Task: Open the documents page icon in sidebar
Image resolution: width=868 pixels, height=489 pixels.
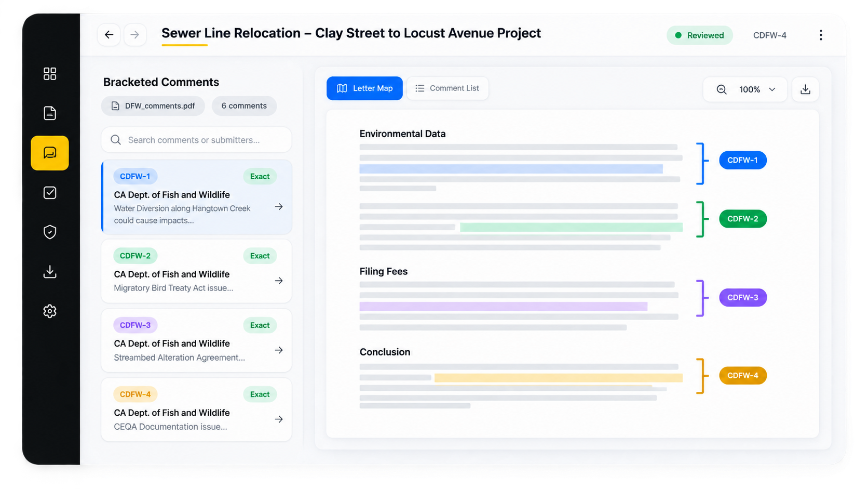Action: (x=50, y=113)
